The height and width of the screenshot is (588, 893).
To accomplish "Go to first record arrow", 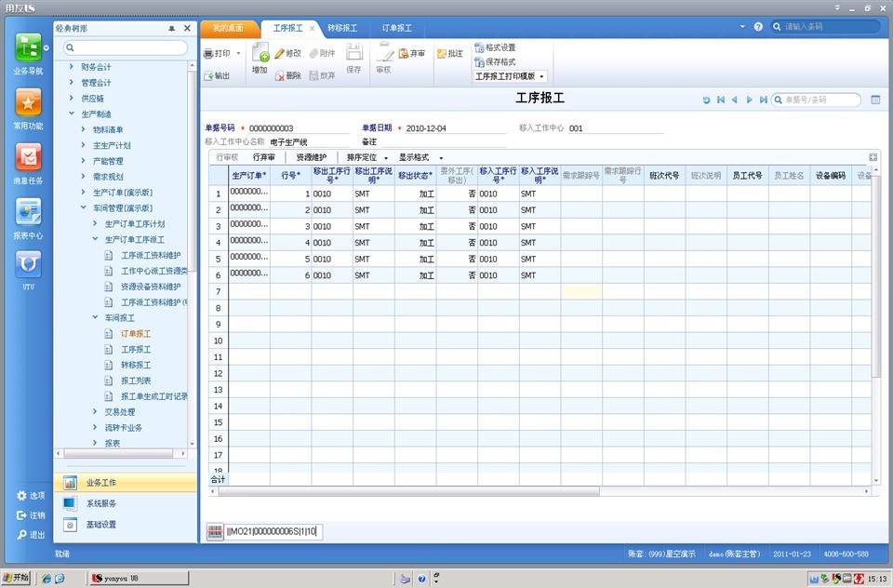I will pyautogui.click(x=720, y=100).
